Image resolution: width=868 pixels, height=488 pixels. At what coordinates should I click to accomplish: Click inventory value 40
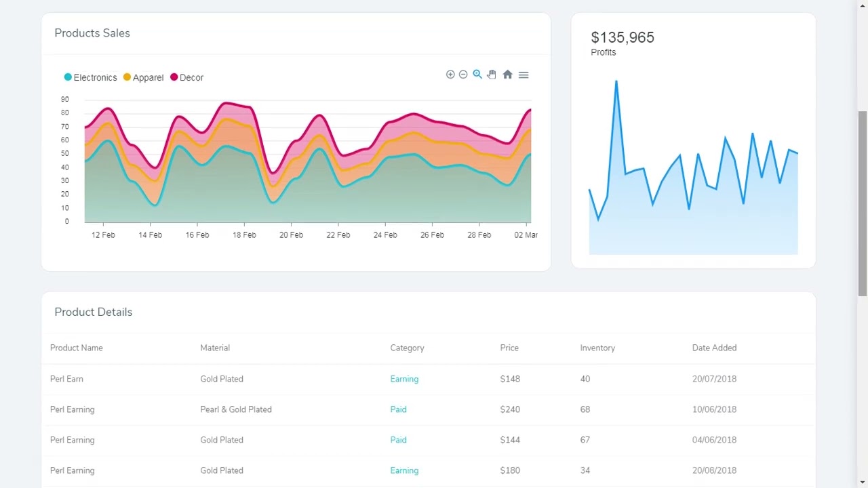[585, 379]
